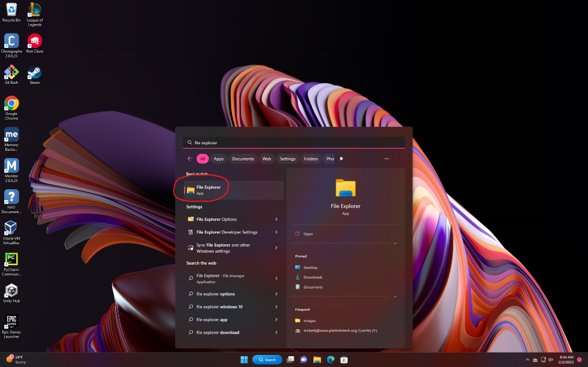Select the All filter tab
The image size is (588, 367).
click(x=203, y=159)
